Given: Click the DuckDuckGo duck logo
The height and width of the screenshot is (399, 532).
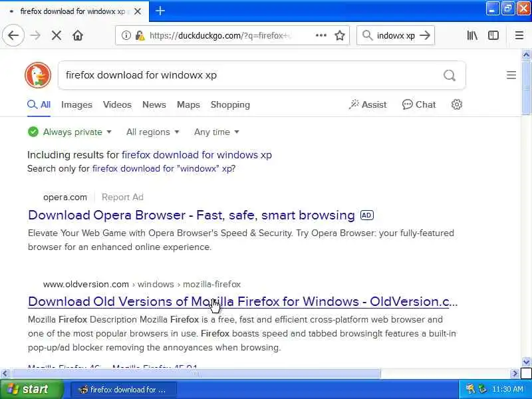Looking at the screenshot, I should tap(38, 75).
